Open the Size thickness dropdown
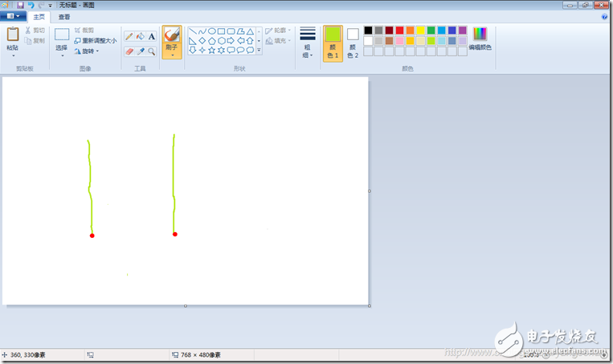 click(x=307, y=43)
